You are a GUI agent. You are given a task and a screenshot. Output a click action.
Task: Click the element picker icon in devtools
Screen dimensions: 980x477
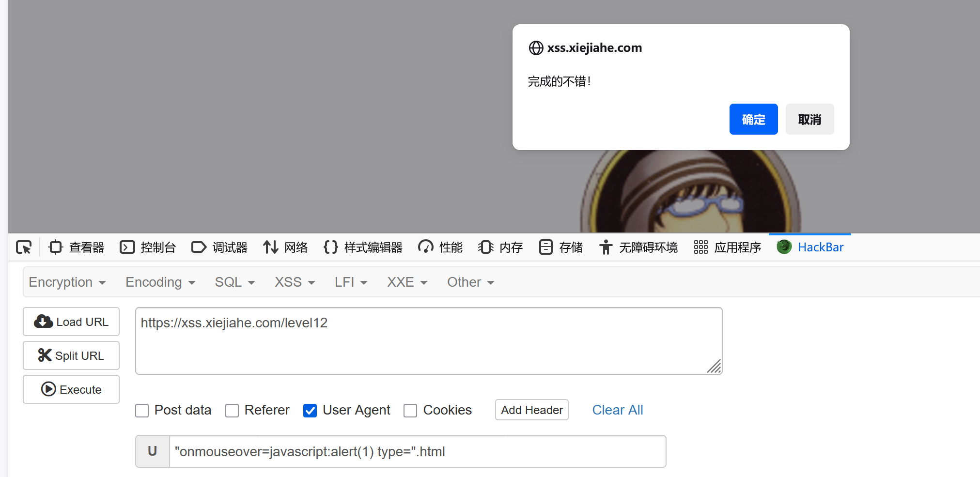click(x=24, y=247)
